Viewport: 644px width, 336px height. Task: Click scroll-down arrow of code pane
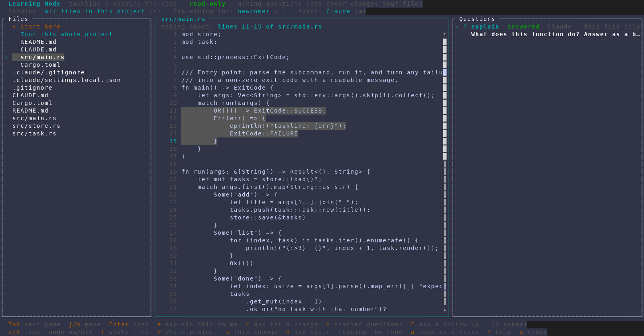[x=445, y=309]
